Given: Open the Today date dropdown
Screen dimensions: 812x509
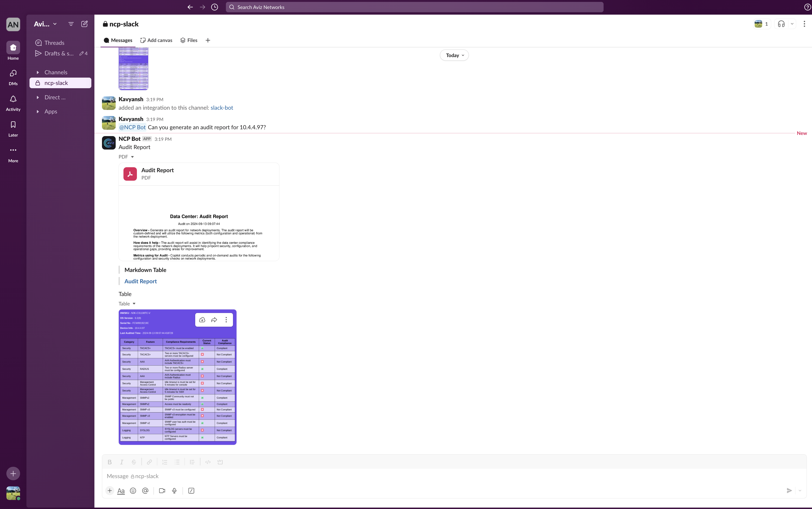Looking at the screenshot, I should tap(454, 55).
